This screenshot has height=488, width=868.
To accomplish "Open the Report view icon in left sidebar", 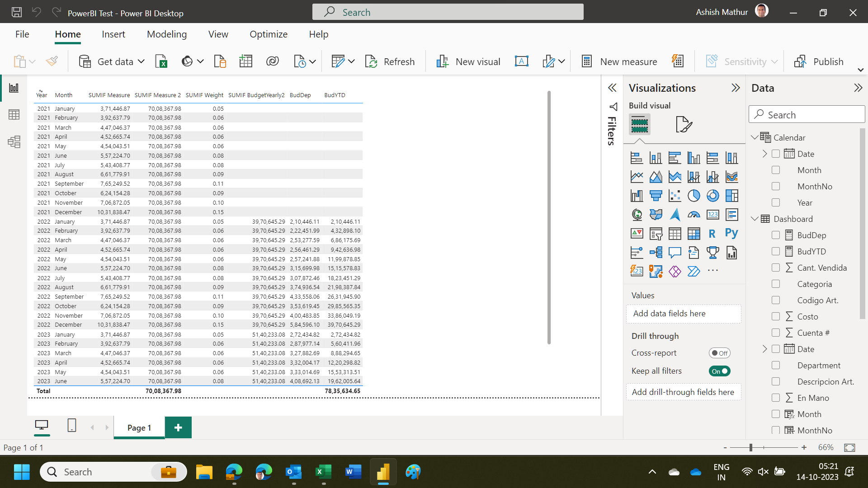I will [14, 88].
